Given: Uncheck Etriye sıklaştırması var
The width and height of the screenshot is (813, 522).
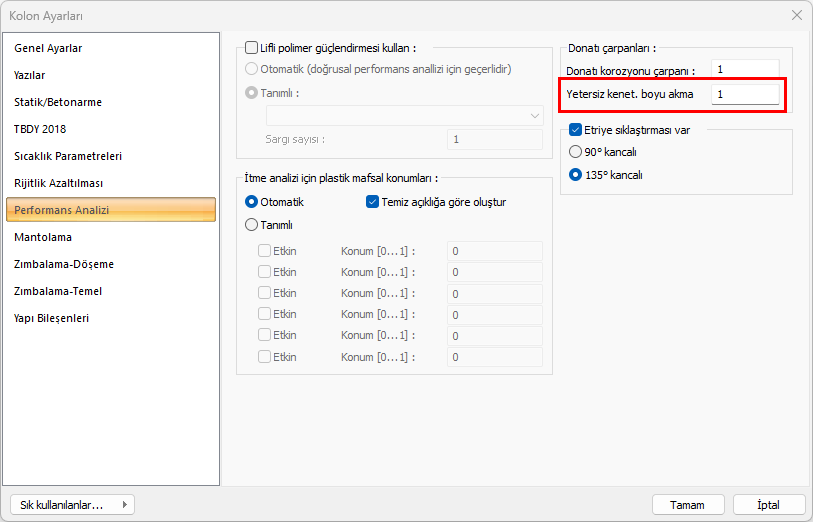Looking at the screenshot, I should pos(575,129).
